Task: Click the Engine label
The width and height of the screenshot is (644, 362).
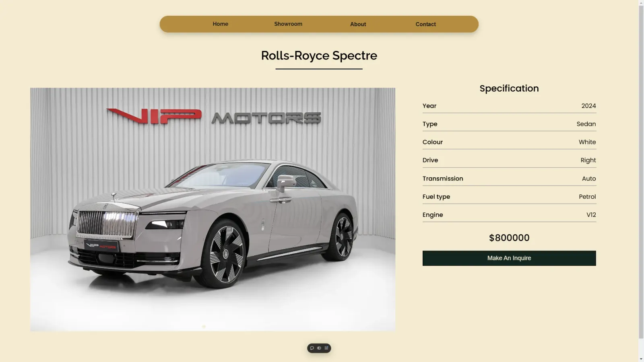Action: coord(433,215)
